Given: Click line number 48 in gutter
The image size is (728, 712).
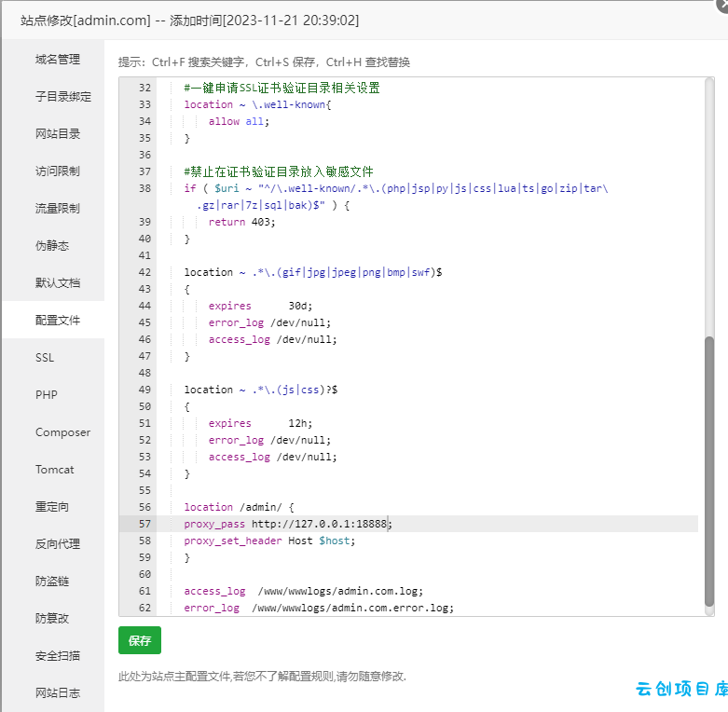Looking at the screenshot, I should [x=144, y=373].
